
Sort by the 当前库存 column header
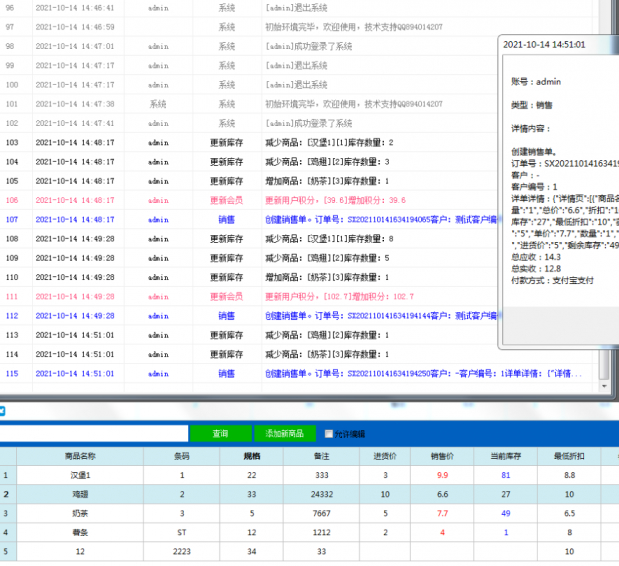tap(506, 456)
